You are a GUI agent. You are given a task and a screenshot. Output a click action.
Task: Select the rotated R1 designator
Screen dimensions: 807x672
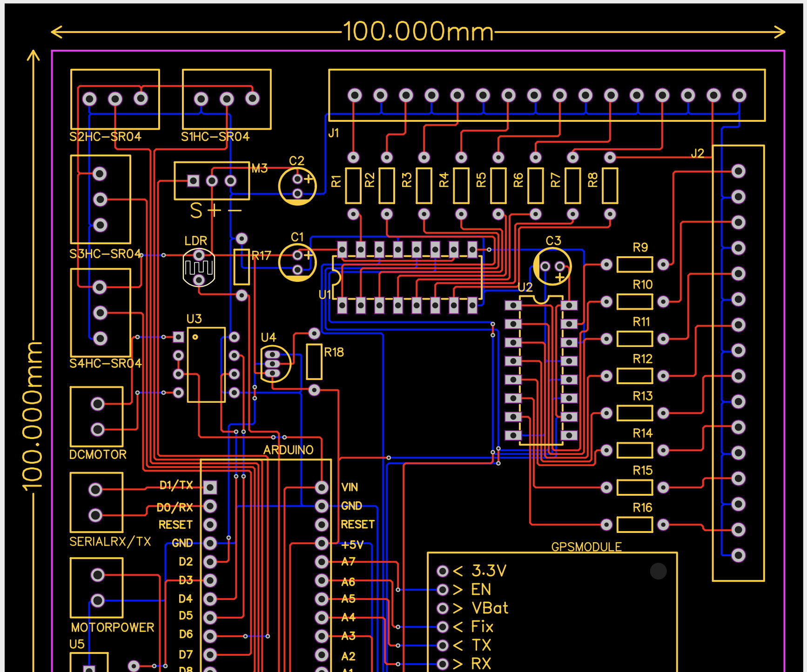[x=336, y=181]
